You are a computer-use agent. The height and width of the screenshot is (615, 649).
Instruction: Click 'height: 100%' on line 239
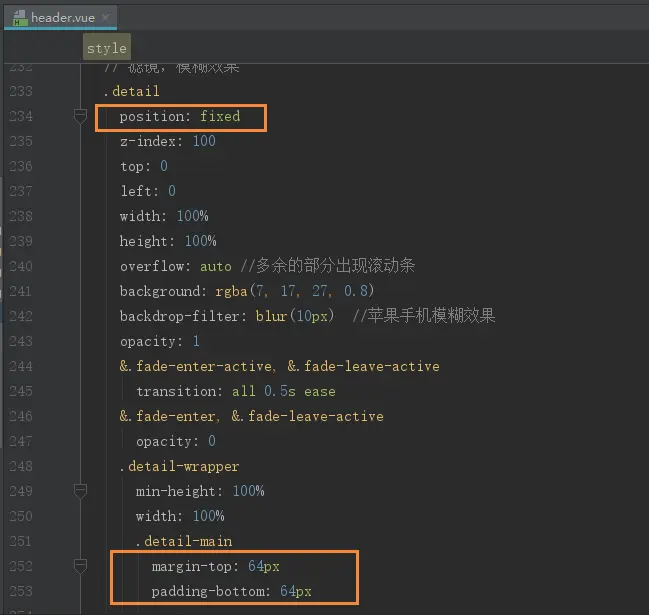point(168,241)
